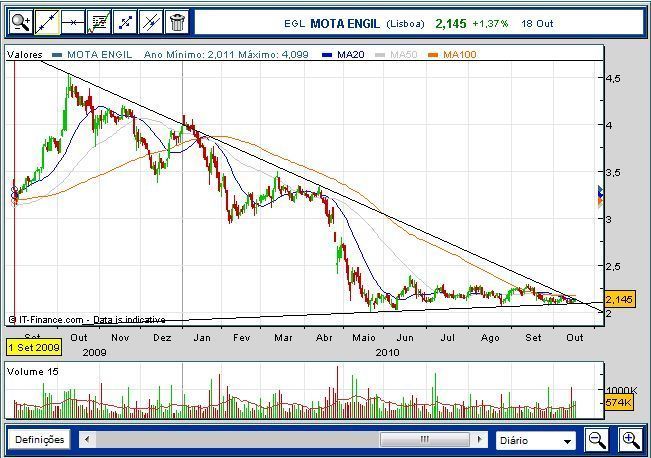Viewport: 651px width, 458px height.
Task: Pick the parallel channel lines tool
Action: (151, 22)
